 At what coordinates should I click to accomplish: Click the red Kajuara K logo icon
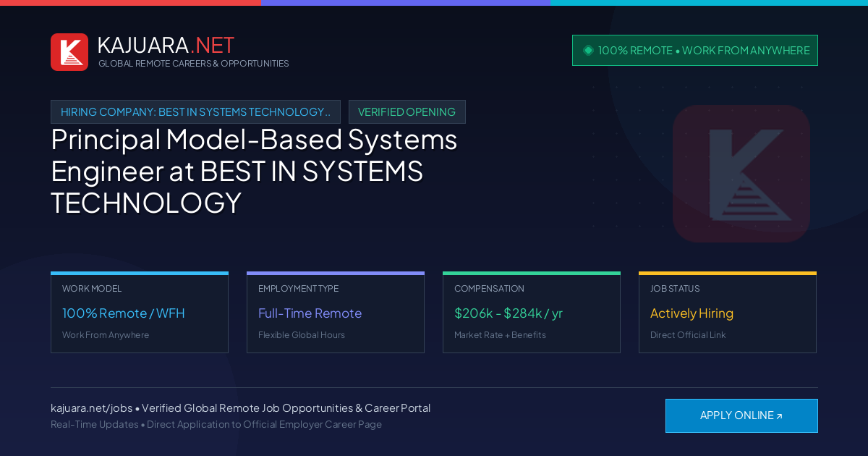tap(69, 52)
